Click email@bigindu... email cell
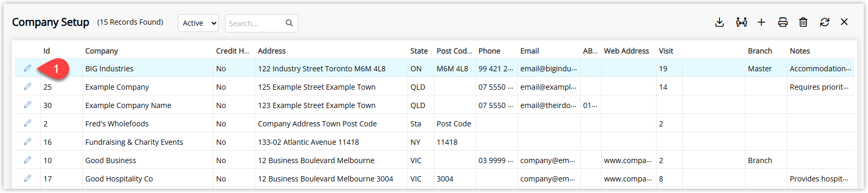The width and height of the screenshot is (868, 193). point(549,69)
